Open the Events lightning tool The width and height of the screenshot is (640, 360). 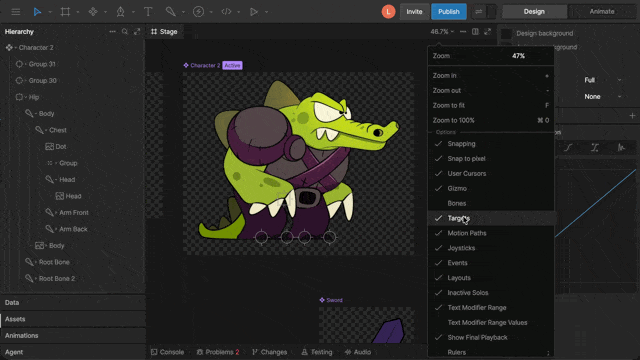click(198, 11)
